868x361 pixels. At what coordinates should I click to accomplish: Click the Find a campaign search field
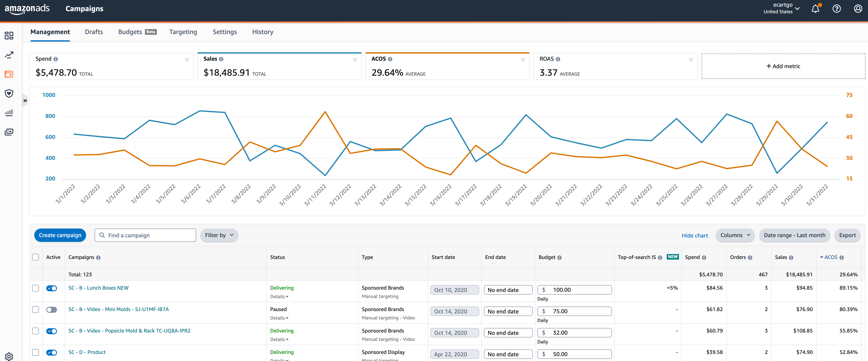[150, 235]
